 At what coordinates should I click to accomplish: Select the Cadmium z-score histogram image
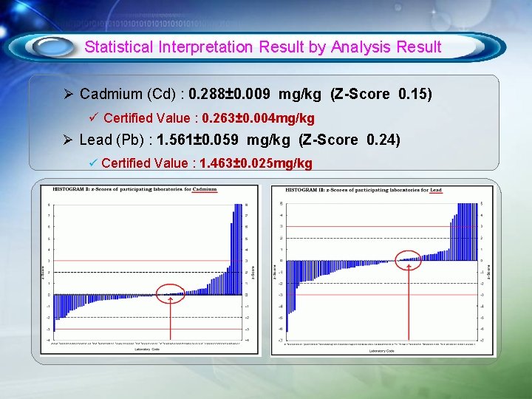[x=149, y=270]
